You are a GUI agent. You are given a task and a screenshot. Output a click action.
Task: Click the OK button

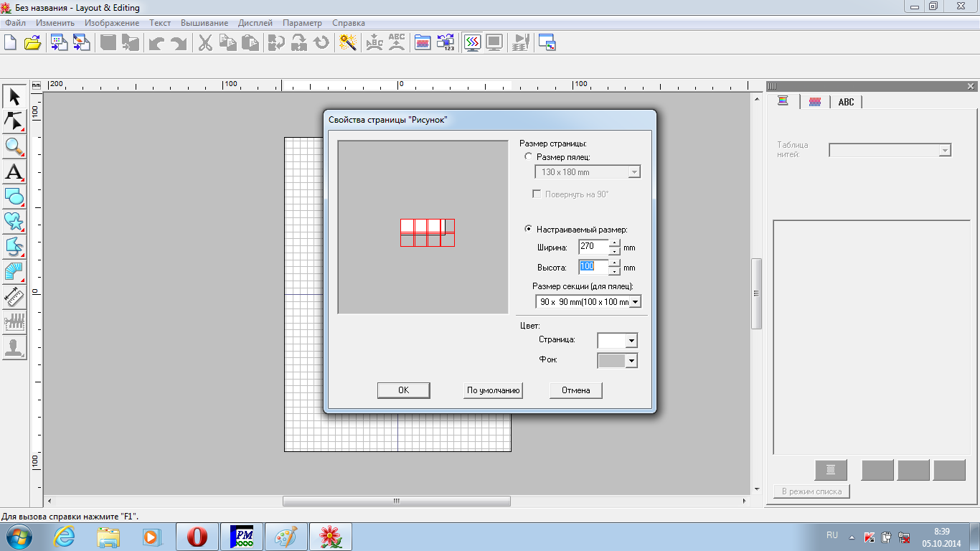point(403,390)
